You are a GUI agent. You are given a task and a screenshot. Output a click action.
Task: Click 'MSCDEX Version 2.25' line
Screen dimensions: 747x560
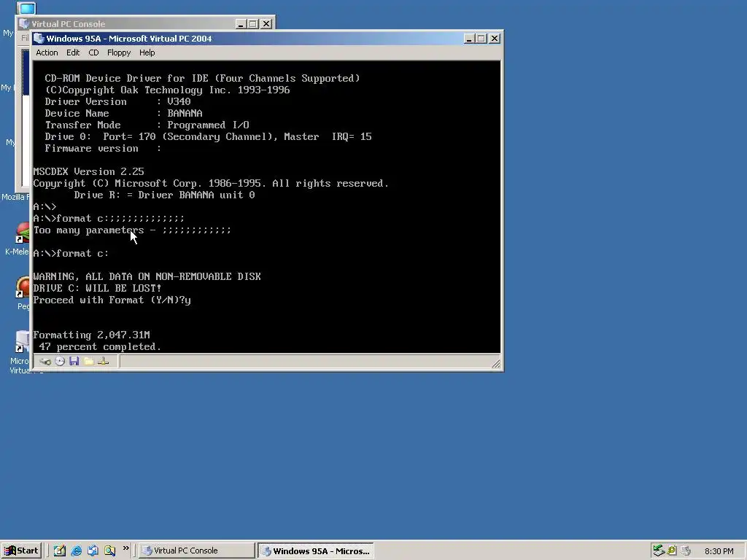point(88,171)
